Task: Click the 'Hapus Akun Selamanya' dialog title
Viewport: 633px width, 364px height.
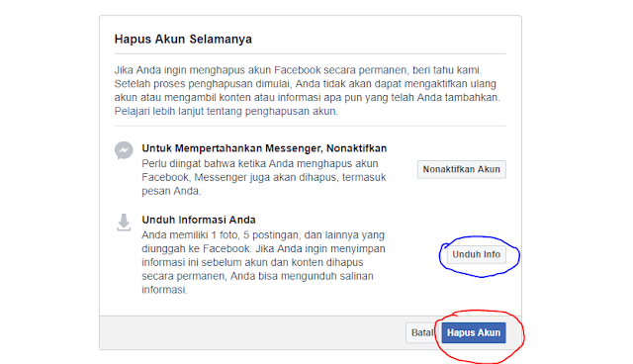Action: point(183,40)
